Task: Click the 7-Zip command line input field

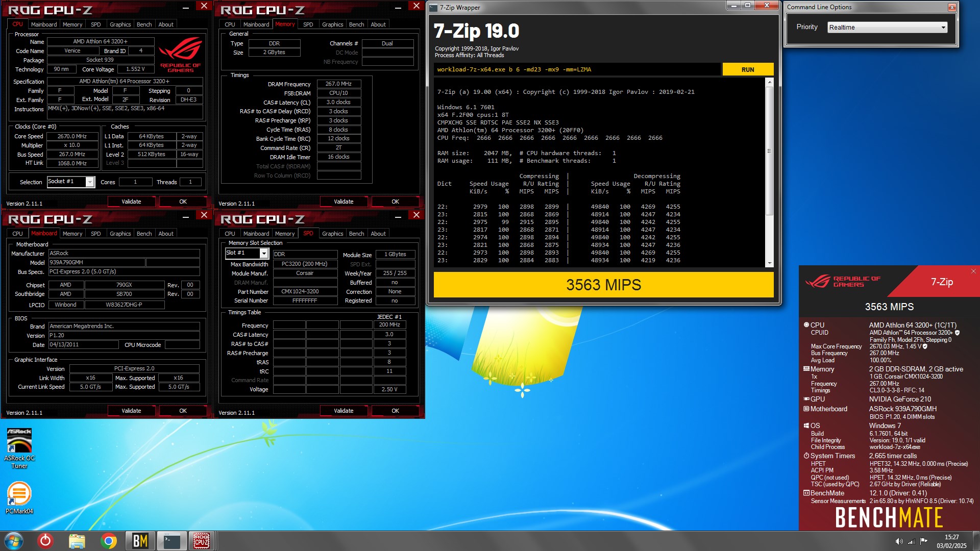Action: 577,69
